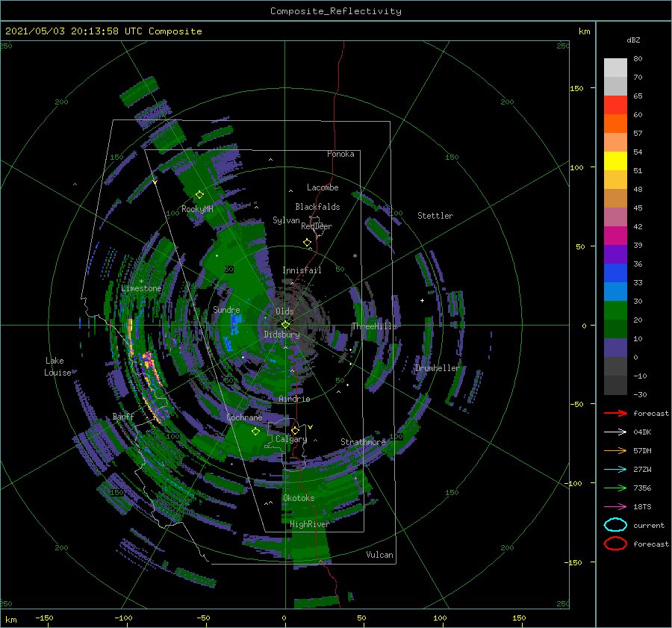
Task: Click the RockyMH label
Action: [x=197, y=209]
